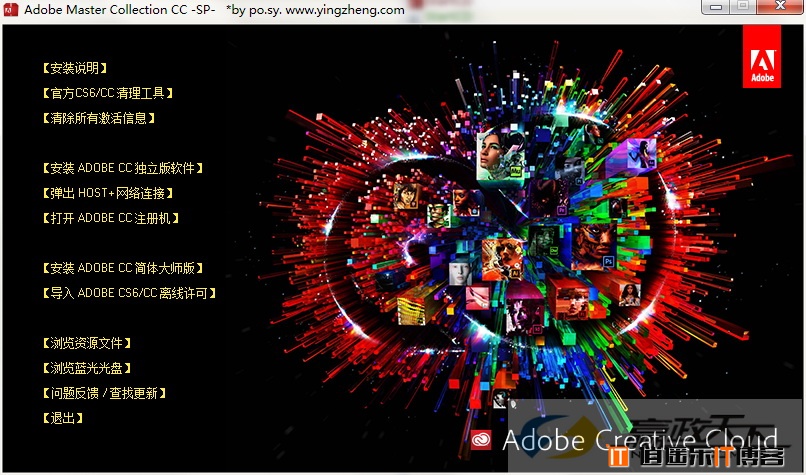Viewport: 806px width, 475px height.
Task: Click 【问题反馈 / 查找更新】 feedback link
Action: [x=104, y=393]
